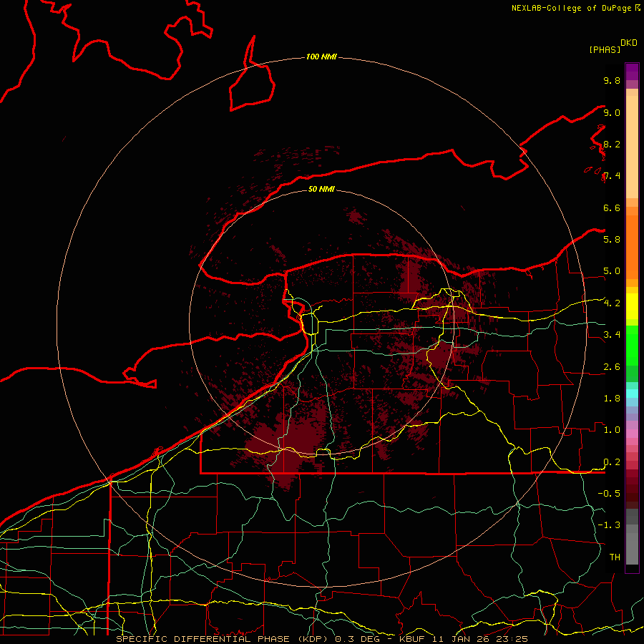The height and width of the screenshot is (644, 644).
Task: Click the 1.8 value on the color scale
Action: coord(612,399)
